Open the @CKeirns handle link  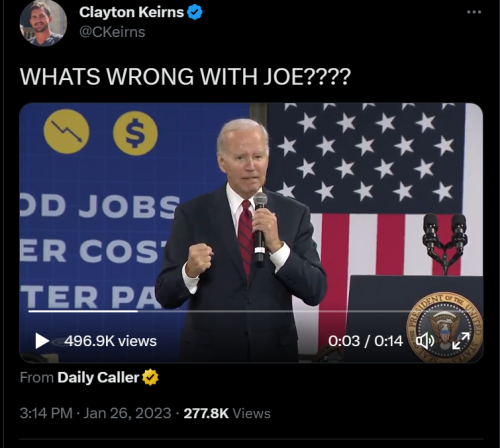pos(112,32)
